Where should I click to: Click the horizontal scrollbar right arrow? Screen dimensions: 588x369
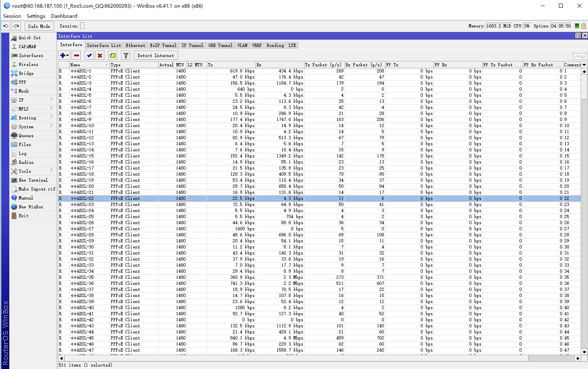(578, 358)
